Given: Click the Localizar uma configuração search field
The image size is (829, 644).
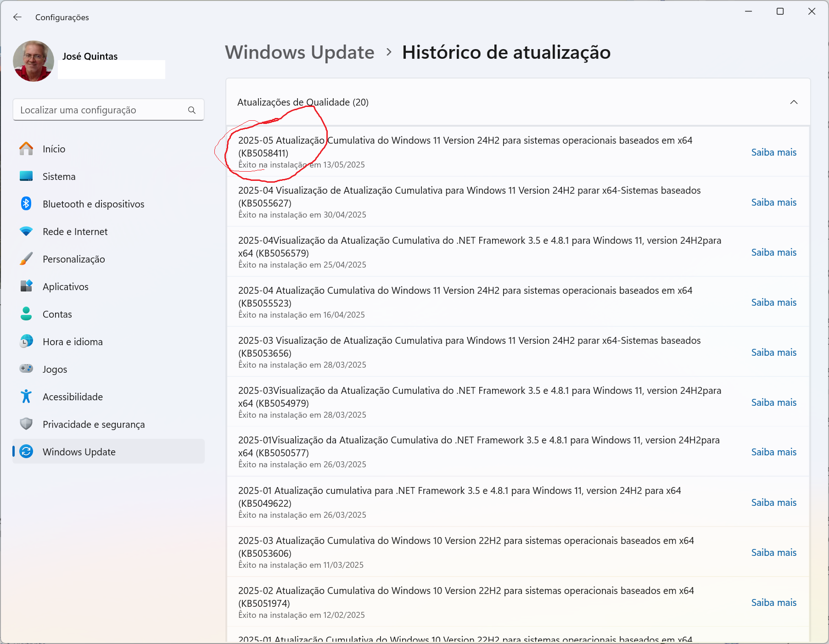Looking at the screenshot, I should 101,110.
